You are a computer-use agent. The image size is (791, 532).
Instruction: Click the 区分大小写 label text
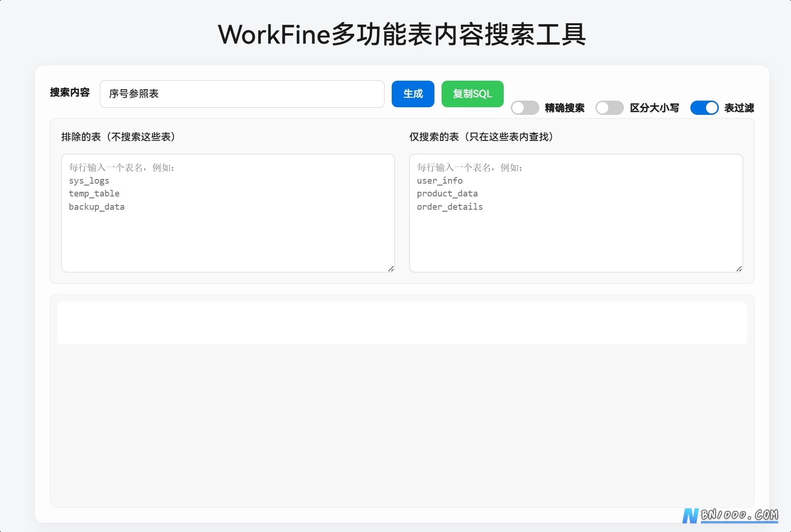pos(654,108)
